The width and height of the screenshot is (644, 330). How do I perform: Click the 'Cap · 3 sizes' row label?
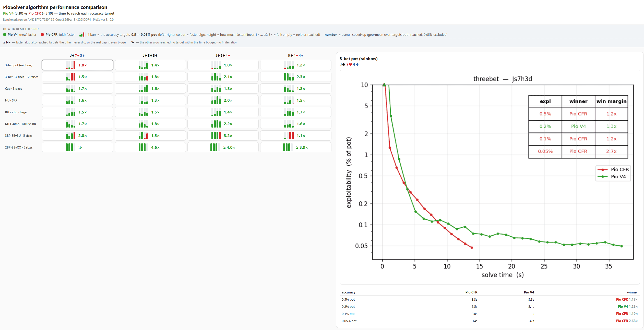click(x=14, y=89)
